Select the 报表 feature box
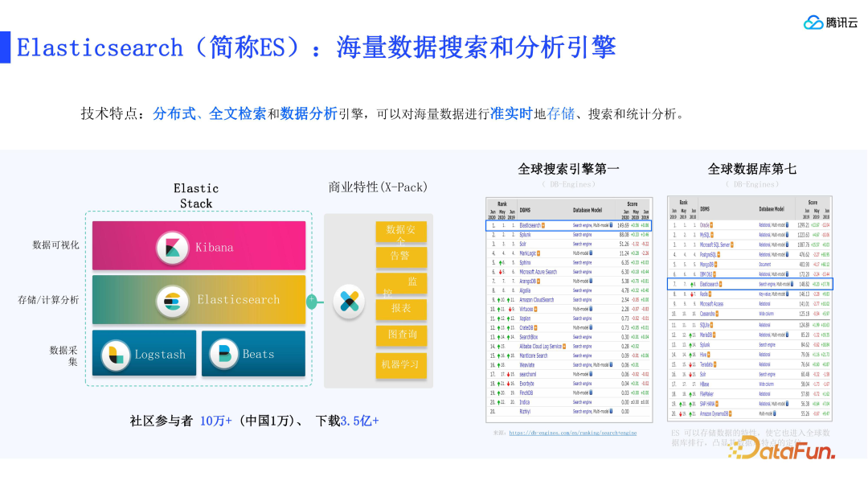 [400, 309]
